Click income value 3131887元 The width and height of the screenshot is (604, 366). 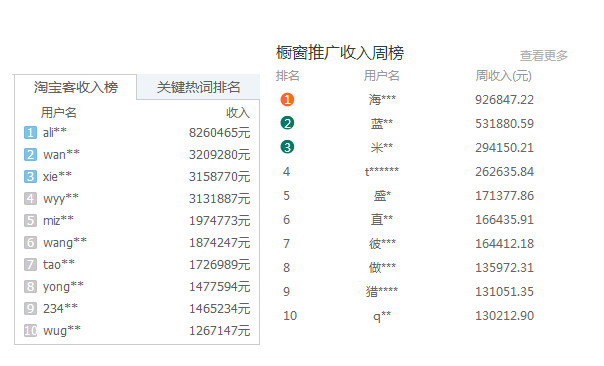pyautogui.click(x=220, y=198)
